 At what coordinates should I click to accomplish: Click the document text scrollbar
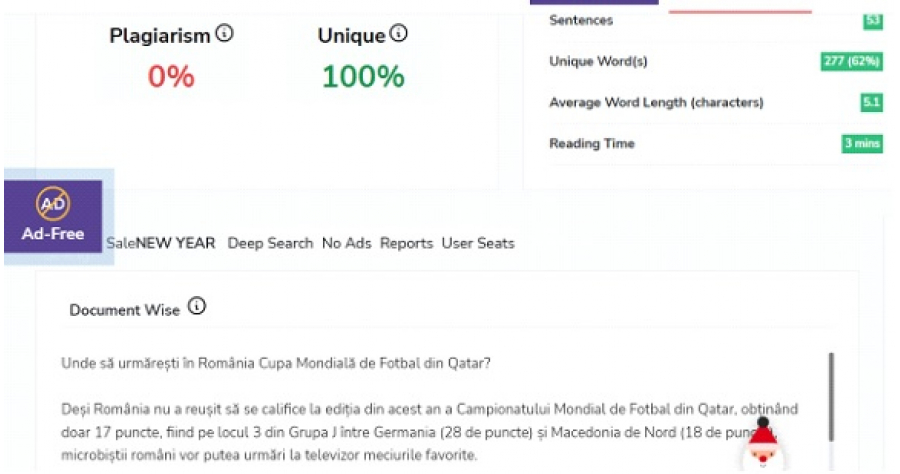831,397
